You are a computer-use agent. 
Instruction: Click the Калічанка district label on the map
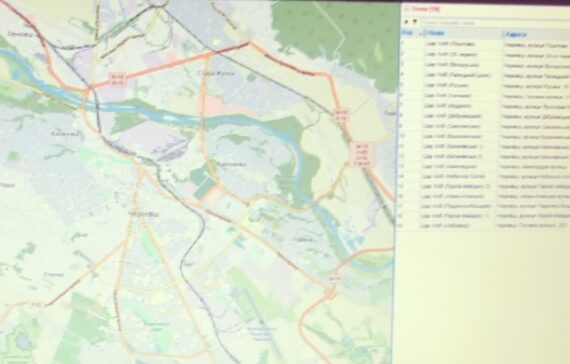pos(231,164)
